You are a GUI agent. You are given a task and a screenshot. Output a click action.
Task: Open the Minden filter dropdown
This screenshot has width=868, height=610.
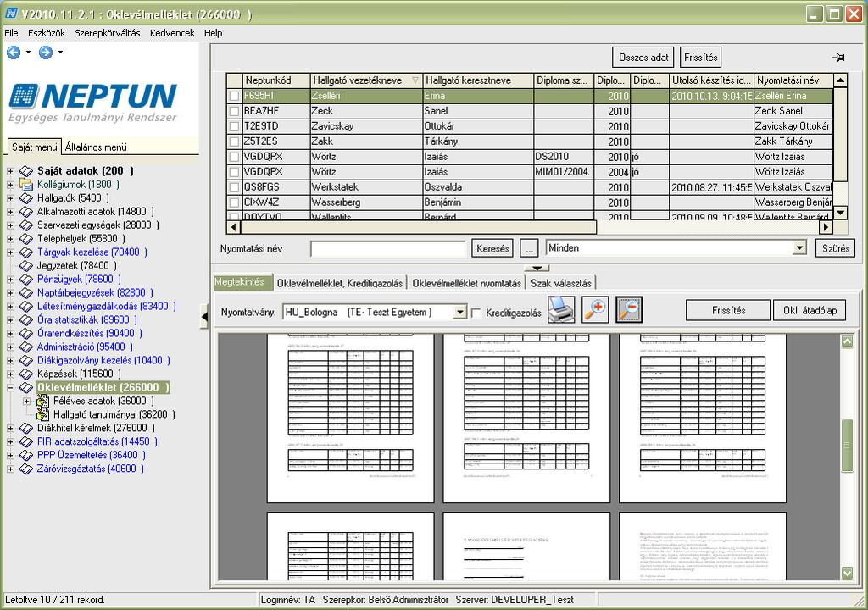pos(799,248)
